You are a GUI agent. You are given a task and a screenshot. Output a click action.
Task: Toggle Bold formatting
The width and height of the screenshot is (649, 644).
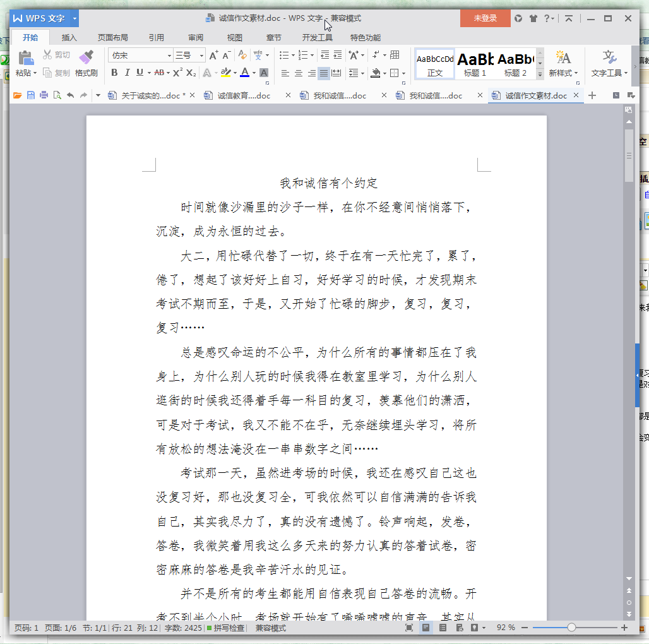(115, 73)
